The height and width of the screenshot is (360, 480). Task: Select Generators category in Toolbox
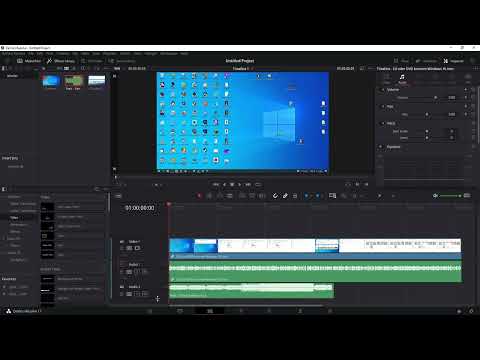(18, 225)
